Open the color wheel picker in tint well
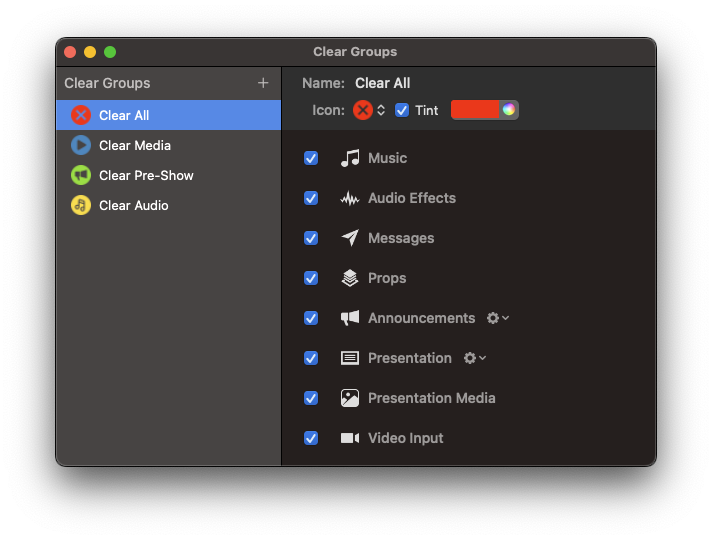The image size is (712, 540). point(509,109)
